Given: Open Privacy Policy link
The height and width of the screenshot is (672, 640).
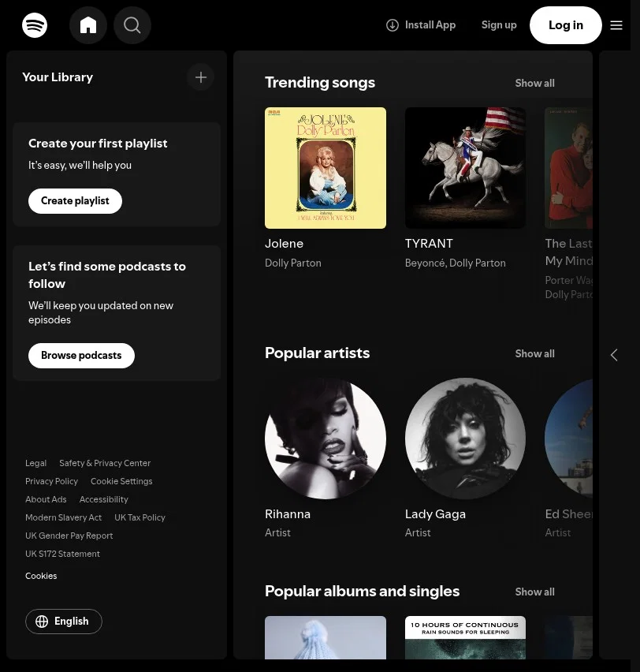Looking at the screenshot, I should click(x=52, y=481).
